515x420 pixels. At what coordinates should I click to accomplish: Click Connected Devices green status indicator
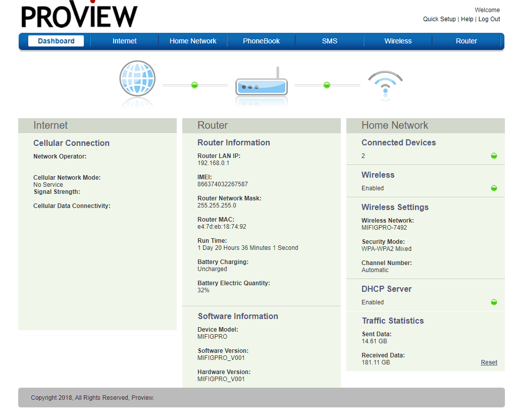coord(494,155)
